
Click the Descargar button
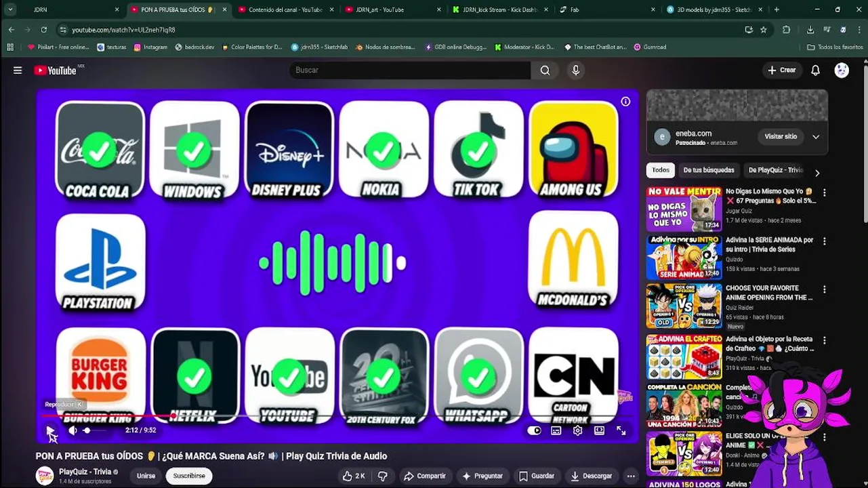[x=592, y=476]
